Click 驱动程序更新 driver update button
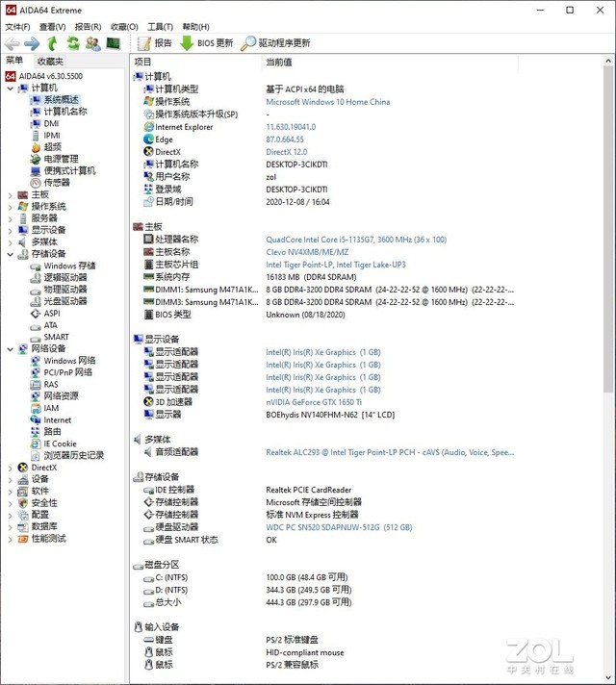Screen dimensions: 616x685 275,42
